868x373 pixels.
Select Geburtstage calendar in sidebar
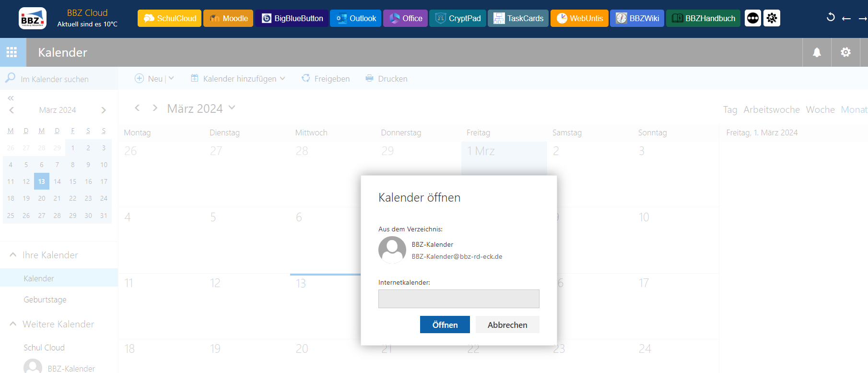coord(45,300)
